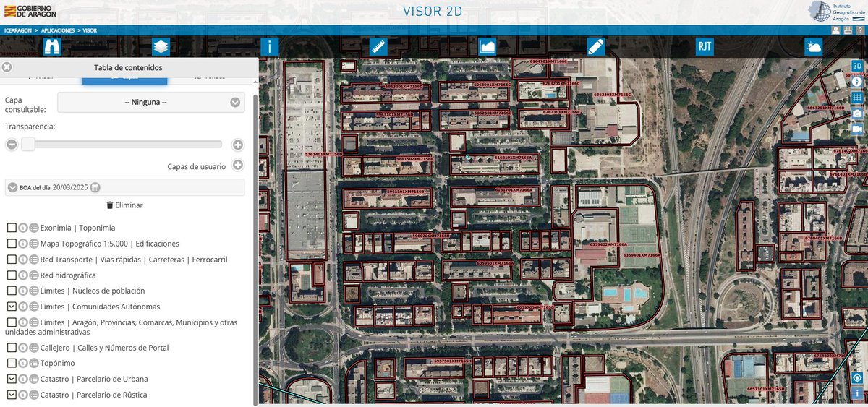Click VISOR breadcrumb

pyautogui.click(x=90, y=30)
